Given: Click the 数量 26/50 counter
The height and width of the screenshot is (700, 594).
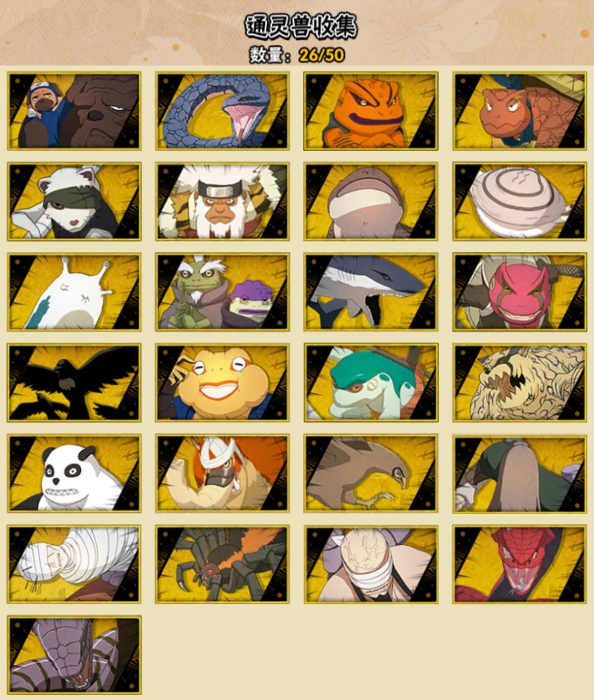Looking at the screenshot, I should click(297, 54).
